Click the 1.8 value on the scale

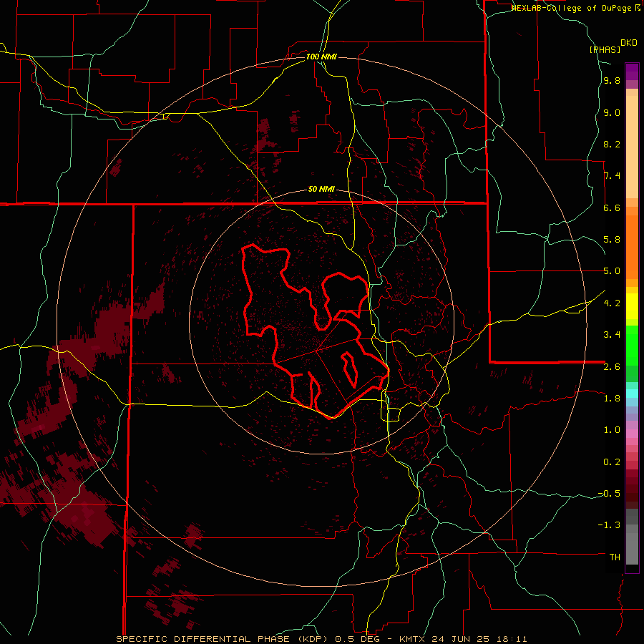pyautogui.click(x=612, y=399)
